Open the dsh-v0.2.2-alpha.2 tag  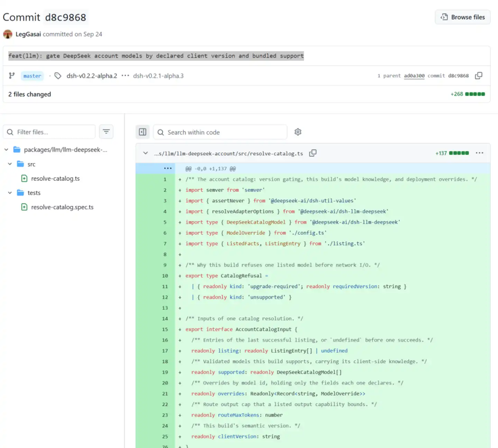click(92, 76)
